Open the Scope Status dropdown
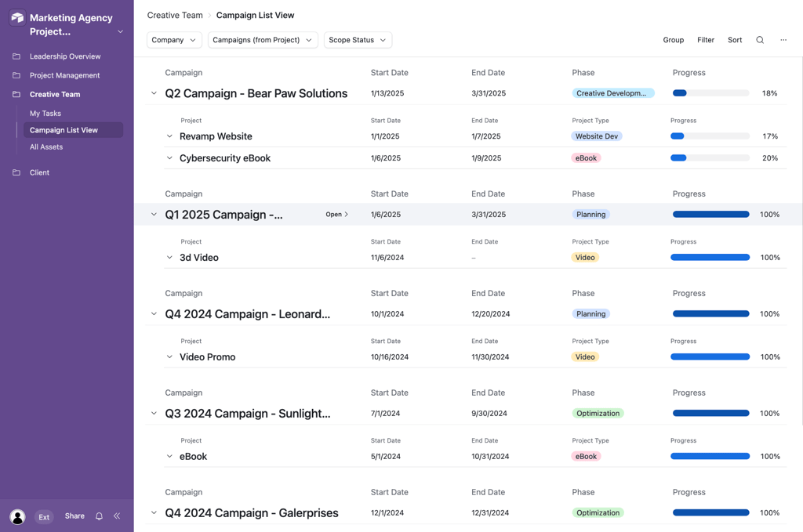 [358, 40]
